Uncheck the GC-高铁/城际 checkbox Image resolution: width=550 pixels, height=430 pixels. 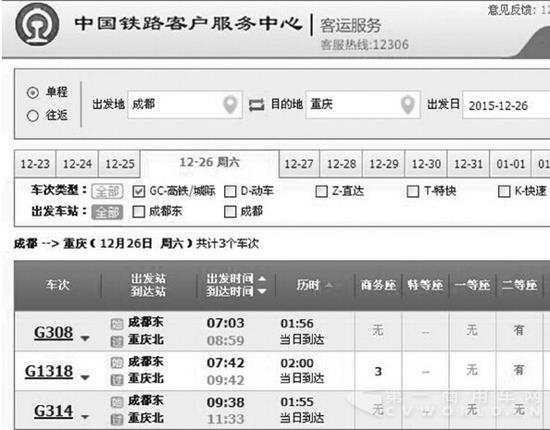coord(139,192)
